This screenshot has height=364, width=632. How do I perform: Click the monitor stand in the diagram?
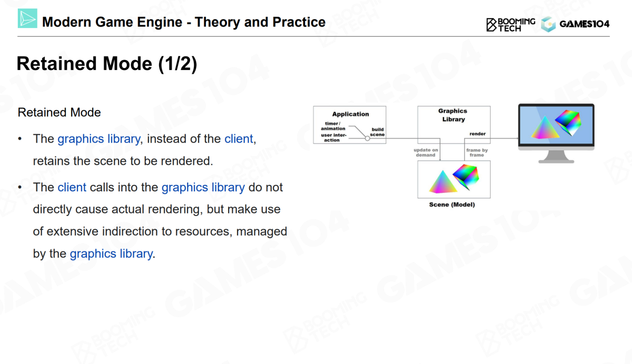[556, 156]
